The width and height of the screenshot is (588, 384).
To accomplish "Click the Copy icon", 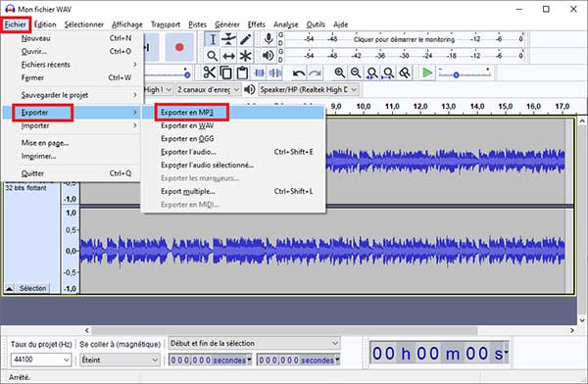I will click(225, 72).
